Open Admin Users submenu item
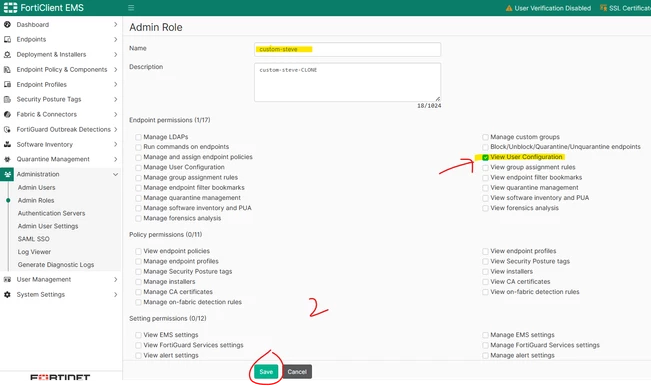 tap(37, 188)
